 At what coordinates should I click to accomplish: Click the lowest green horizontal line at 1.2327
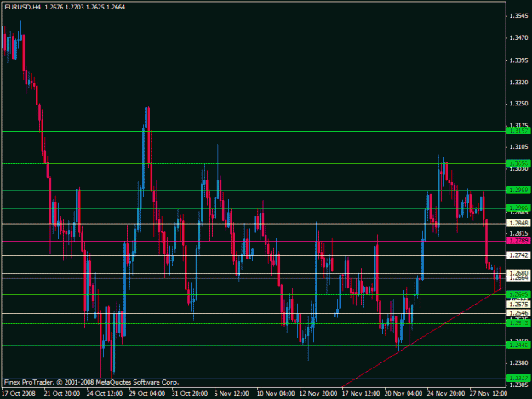[254, 379]
